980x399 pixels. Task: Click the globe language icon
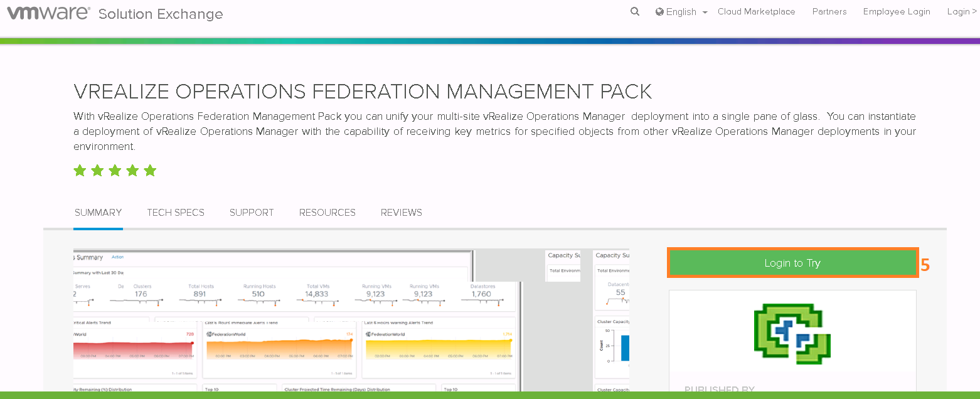tap(659, 11)
